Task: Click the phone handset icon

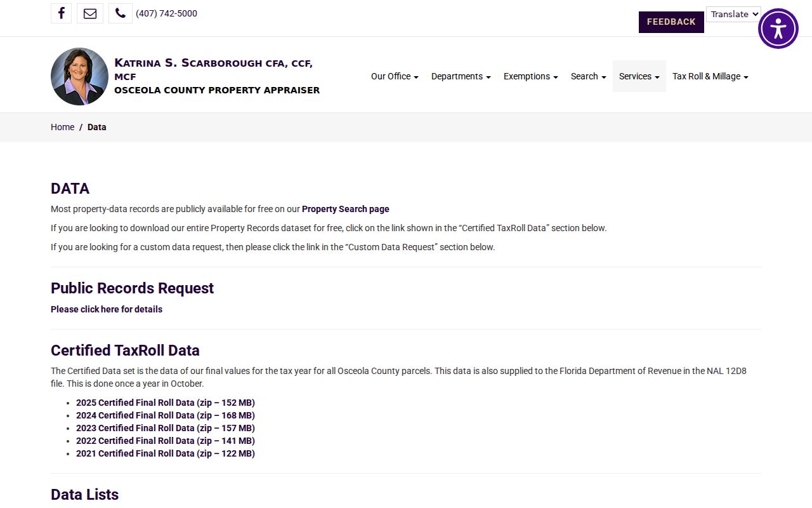Action: point(121,13)
